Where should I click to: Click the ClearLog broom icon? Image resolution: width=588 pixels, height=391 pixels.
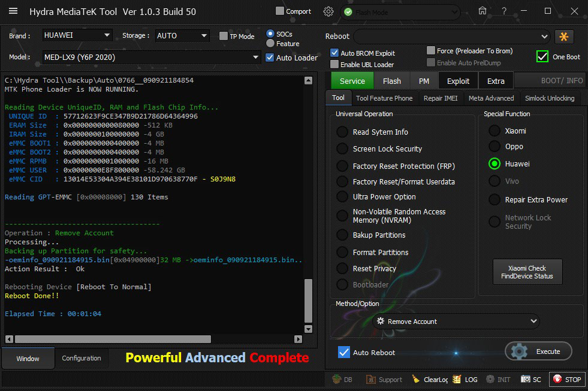[x=416, y=379]
